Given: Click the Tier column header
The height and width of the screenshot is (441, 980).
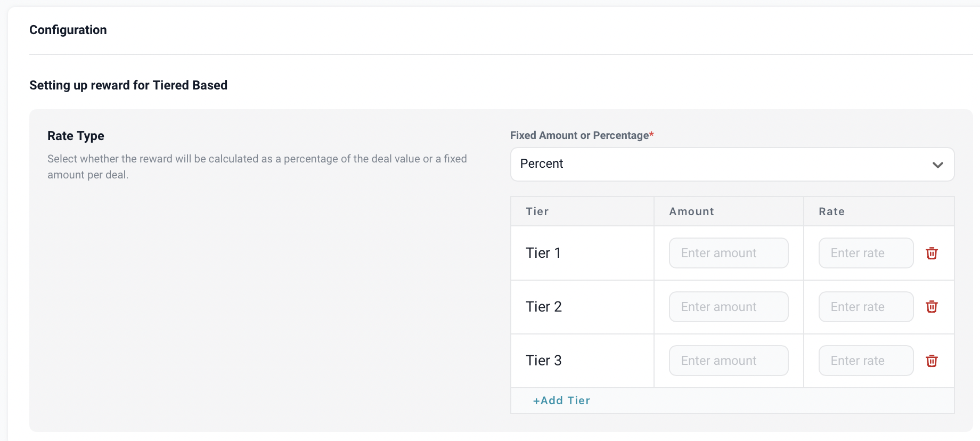Looking at the screenshot, I should [x=537, y=211].
